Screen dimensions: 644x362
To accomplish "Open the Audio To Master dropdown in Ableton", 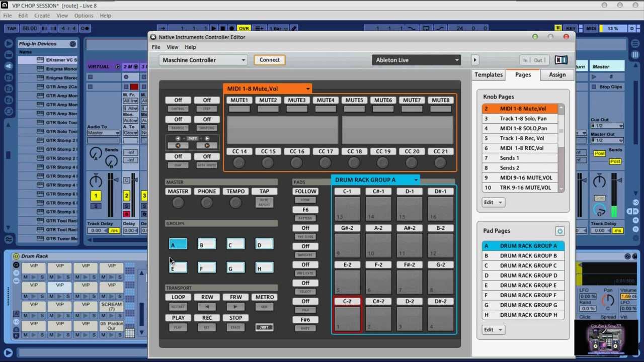I will point(103,133).
